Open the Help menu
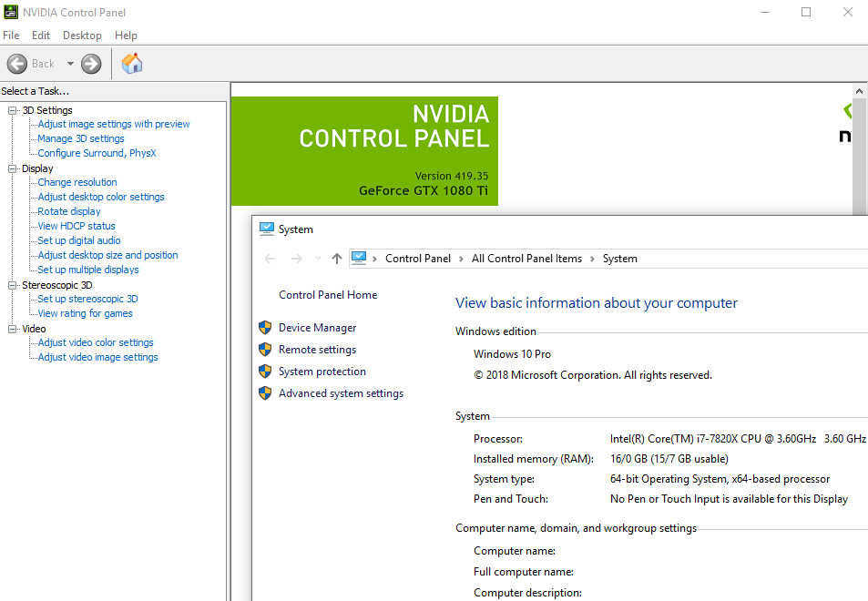This screenshot has height=601, width=868. (127, 36)
